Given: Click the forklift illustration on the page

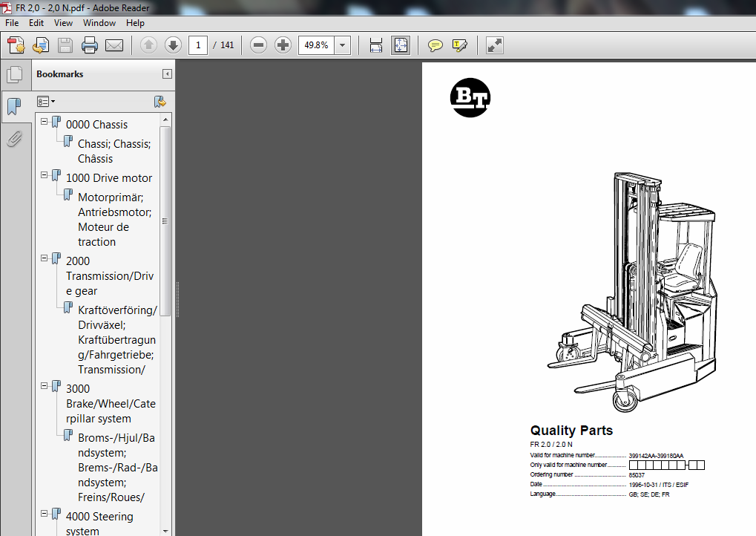Looking at the screenshot, I should click(x=632, y=292).
